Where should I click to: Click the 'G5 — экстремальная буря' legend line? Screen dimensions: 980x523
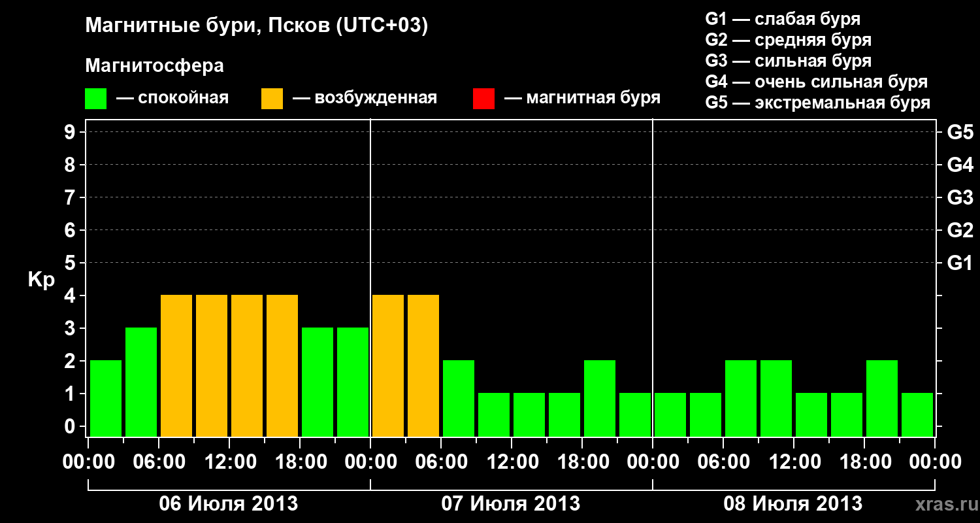click(x=817, y=103)
